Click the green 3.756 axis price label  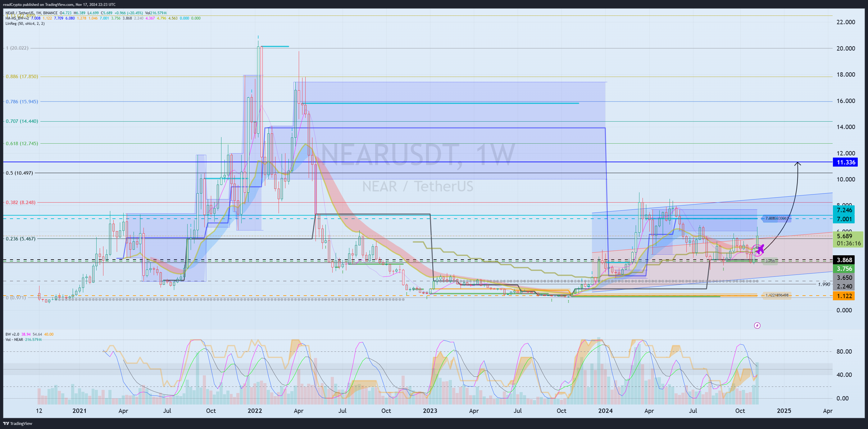click(844, 269)
